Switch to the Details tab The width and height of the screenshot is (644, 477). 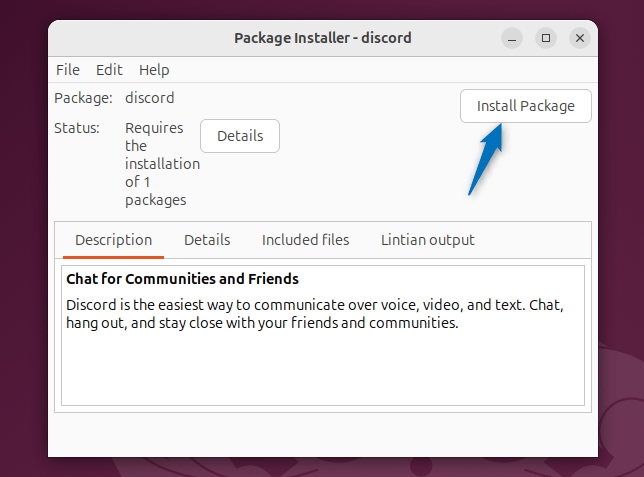coord(207,240)
